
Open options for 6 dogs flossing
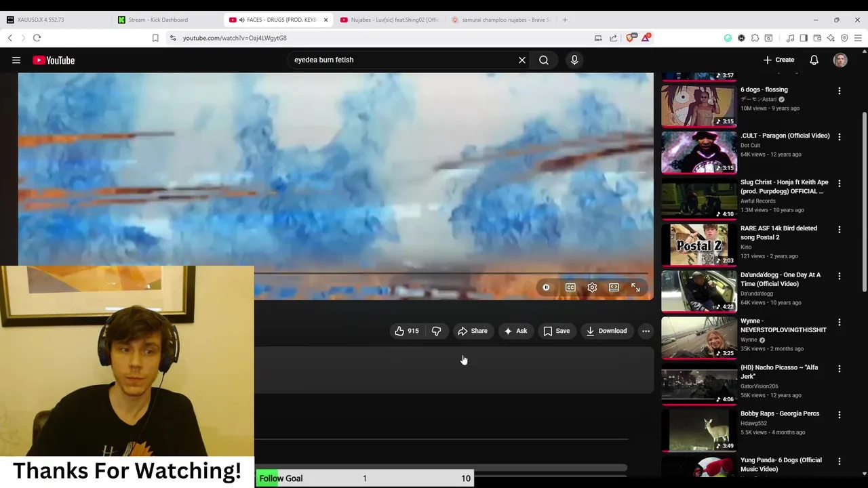tap(840, 91)
